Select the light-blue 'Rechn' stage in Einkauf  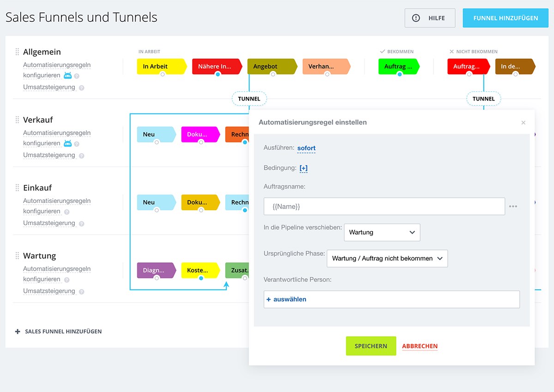pyautogui.click(x=237, y=202)
